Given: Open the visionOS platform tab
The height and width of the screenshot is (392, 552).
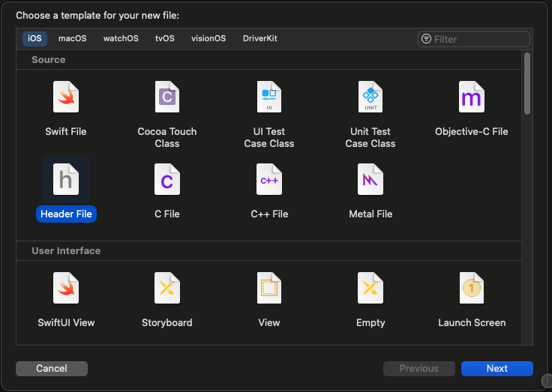Looking at the screenshot, I should pos(208,38).
